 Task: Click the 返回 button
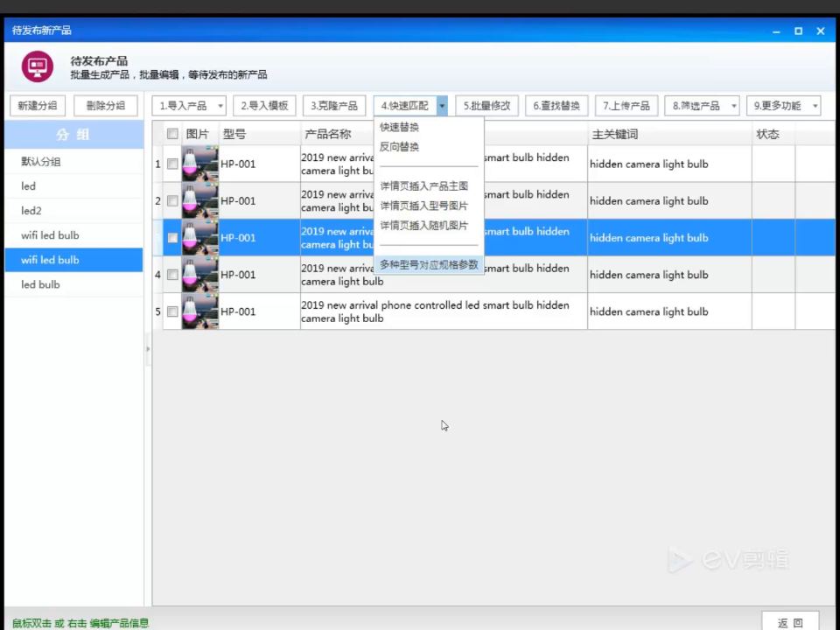click(790, 622)
